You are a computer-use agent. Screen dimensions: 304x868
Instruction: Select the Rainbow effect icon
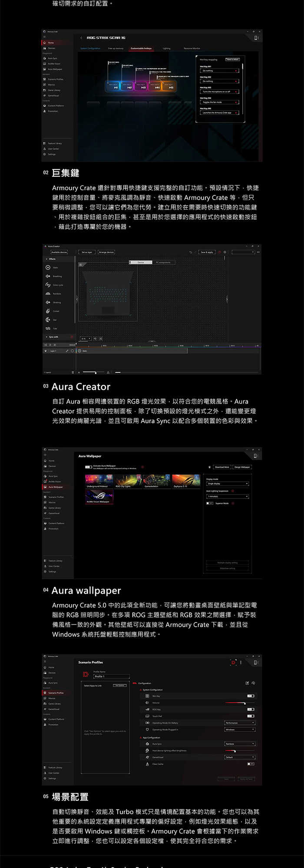48,294
